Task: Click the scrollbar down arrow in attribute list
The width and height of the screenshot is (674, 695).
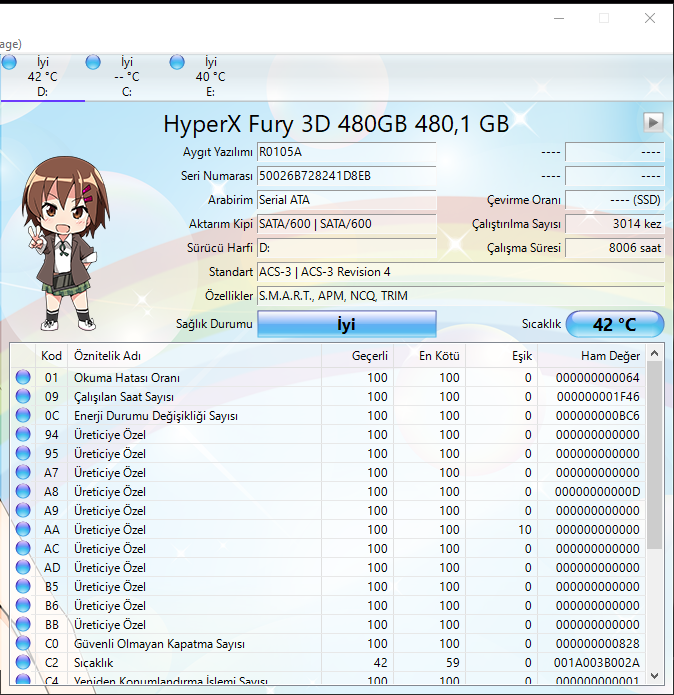Action: pyautogui.click(x=655, y=674)
